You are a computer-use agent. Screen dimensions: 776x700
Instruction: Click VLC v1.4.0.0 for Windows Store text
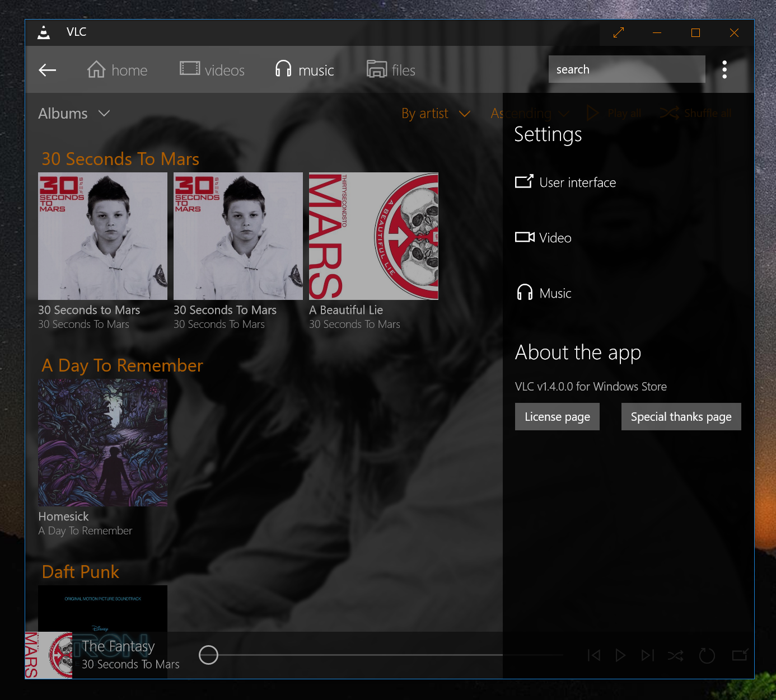pyautogui.click(x=591, y=387)
